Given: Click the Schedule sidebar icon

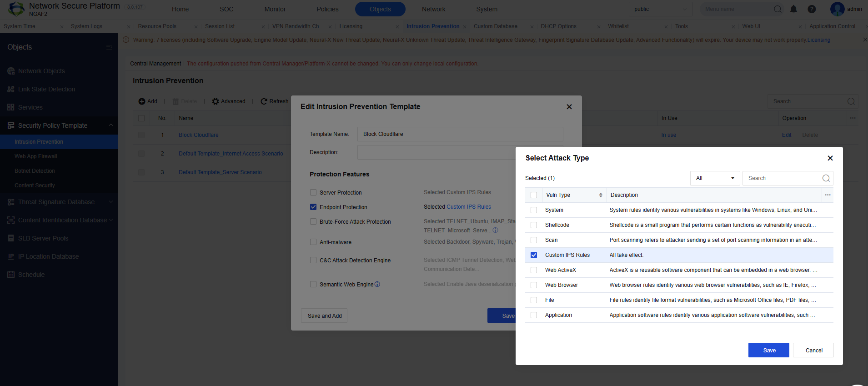Looking at the screenshot, I should tap(11, 275).
